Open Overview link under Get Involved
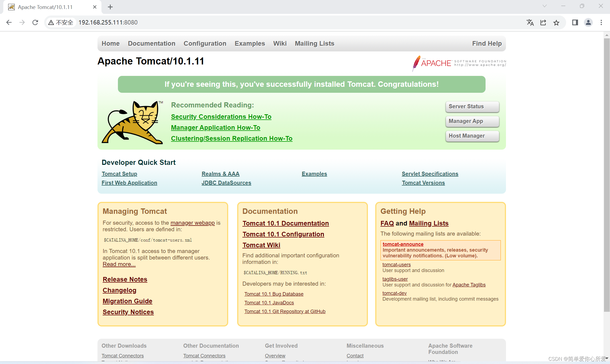 (275, 356)
